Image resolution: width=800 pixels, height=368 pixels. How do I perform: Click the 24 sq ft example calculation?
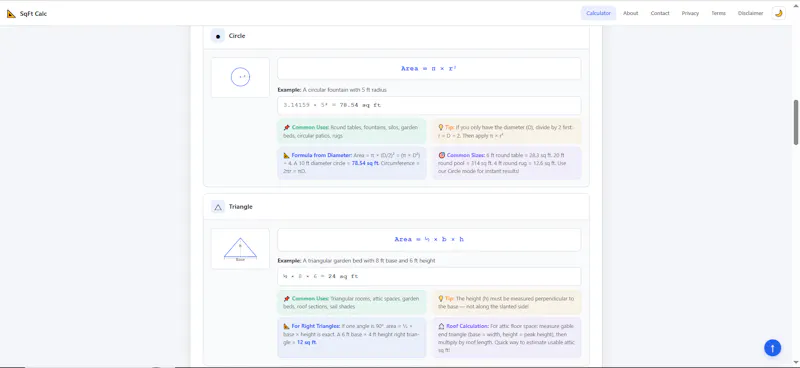(x=429, y=277)
